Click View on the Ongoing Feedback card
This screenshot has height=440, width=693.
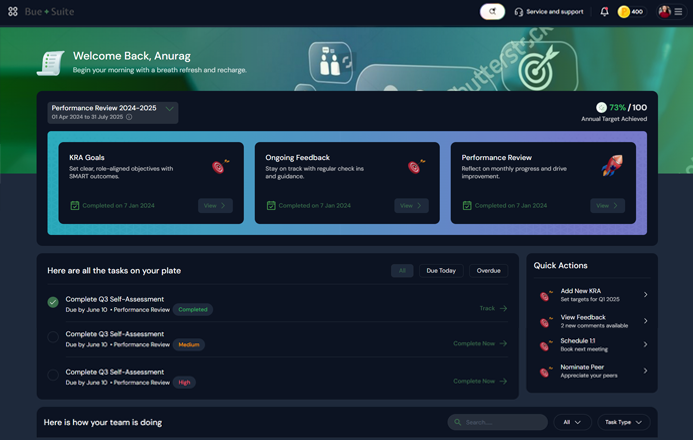411,205
